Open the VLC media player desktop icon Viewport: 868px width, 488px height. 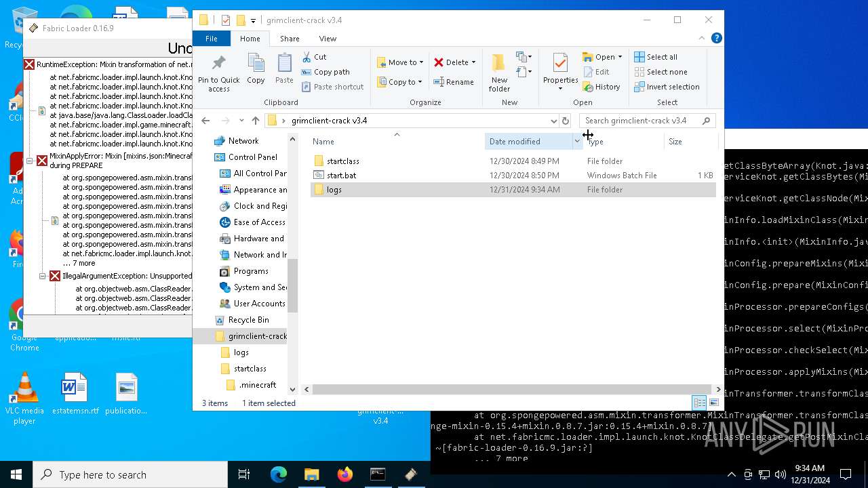point(24,399)
